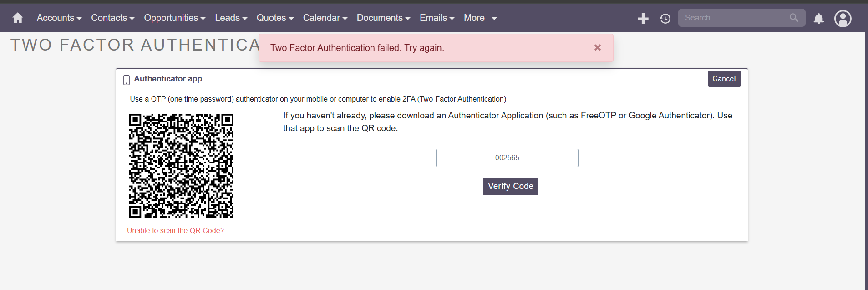Open recently viewed history icon
The width and height of the screenshot is (868, 290).
tap(665, 18)
